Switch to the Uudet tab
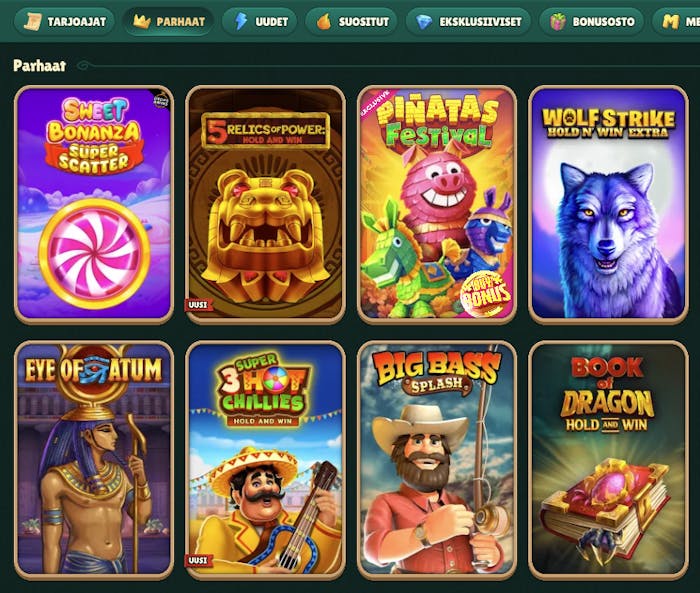This screenshot has height=593, width=700. (x=259, y=21)
